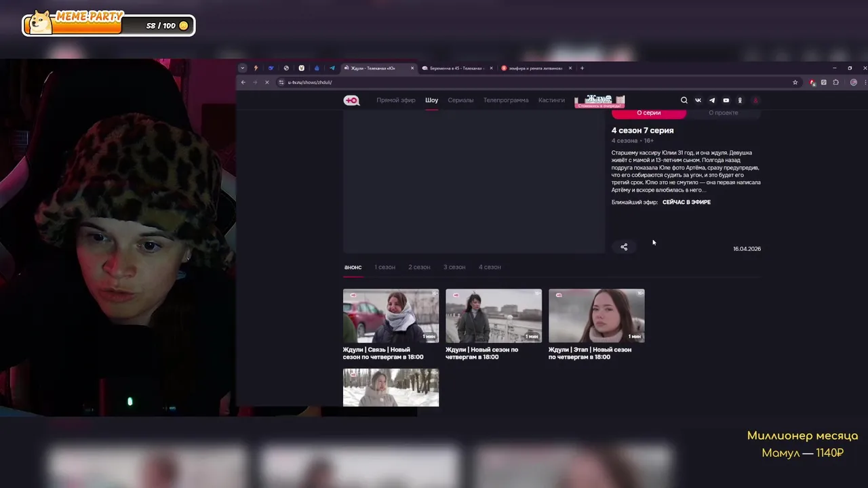Image resolution: width=868 pixels, height=488 pixels.
Task: Click the title Ждули | Этап | Новый сезон
Action: click(590, 353)
